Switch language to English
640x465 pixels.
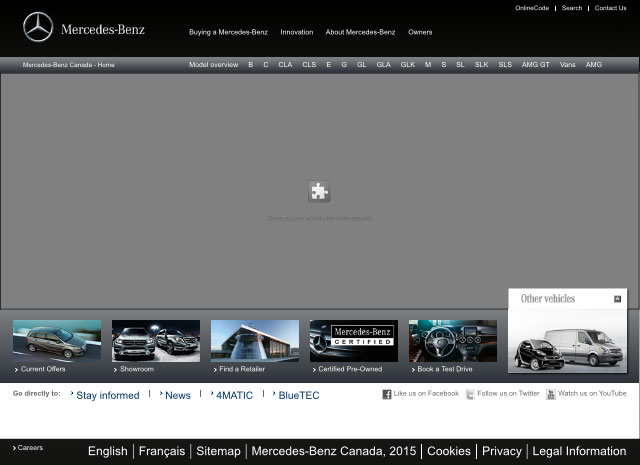coord(108,451)
